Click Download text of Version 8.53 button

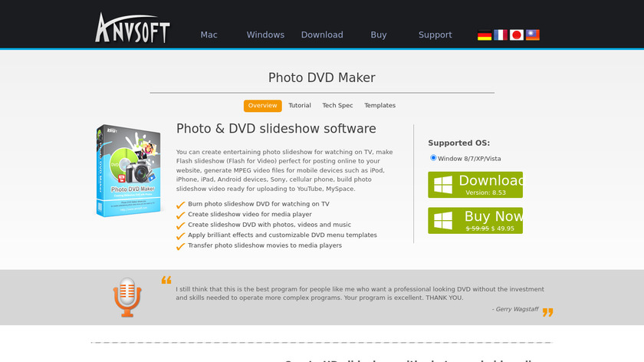click(x=491, y=181)
